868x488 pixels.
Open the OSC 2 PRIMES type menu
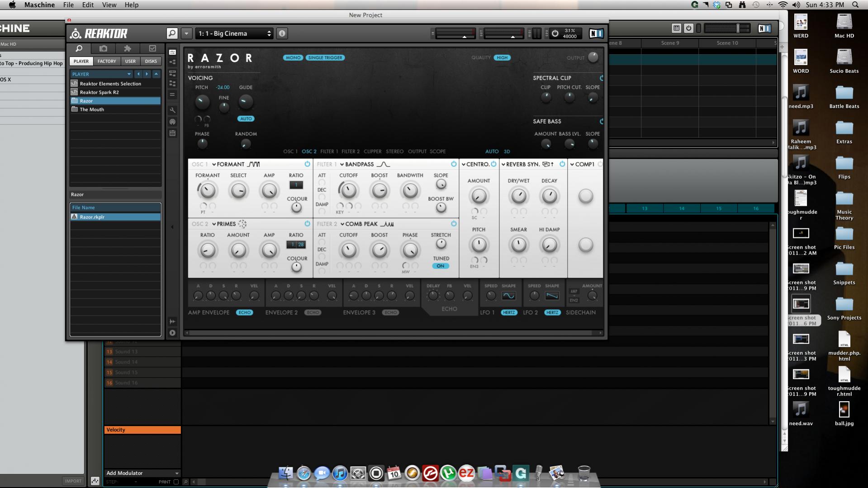point(229,224)
